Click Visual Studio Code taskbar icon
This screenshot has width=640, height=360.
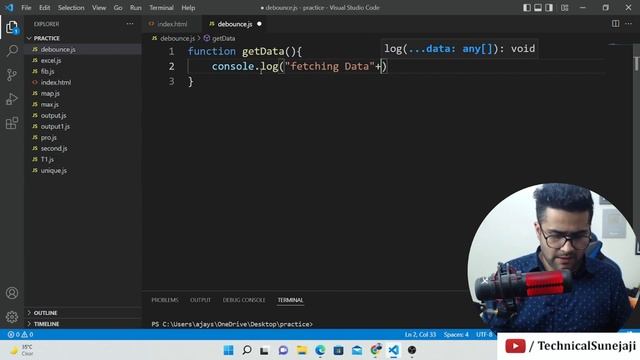point(393,350)
